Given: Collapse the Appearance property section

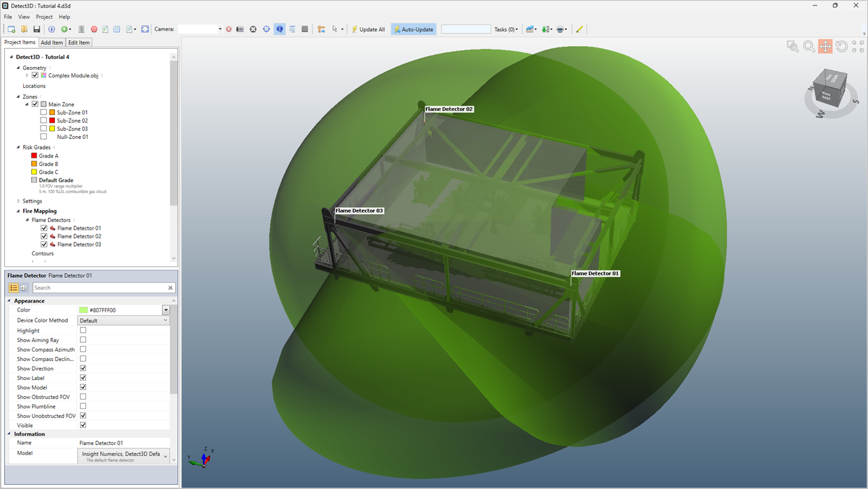Looking at the screenshot, I should click(x=9, y=301).
